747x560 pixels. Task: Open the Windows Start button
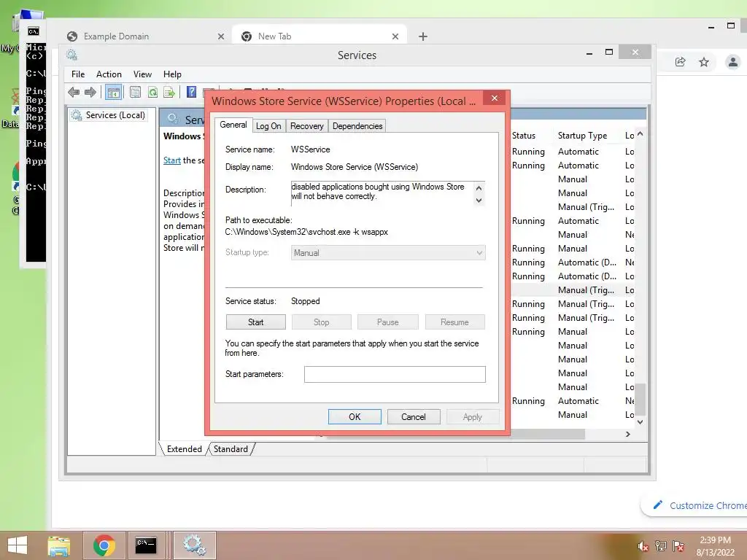click(18, 545)
